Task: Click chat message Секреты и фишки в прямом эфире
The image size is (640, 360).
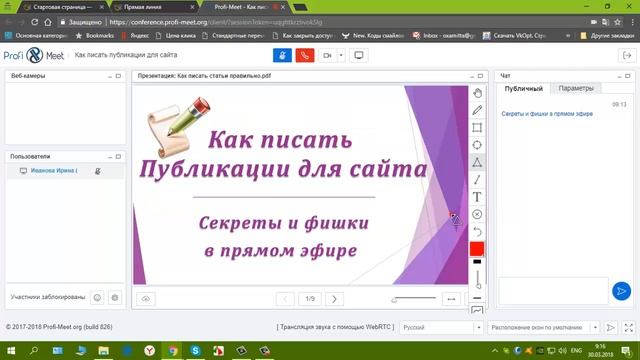Action: click(547, 114)
